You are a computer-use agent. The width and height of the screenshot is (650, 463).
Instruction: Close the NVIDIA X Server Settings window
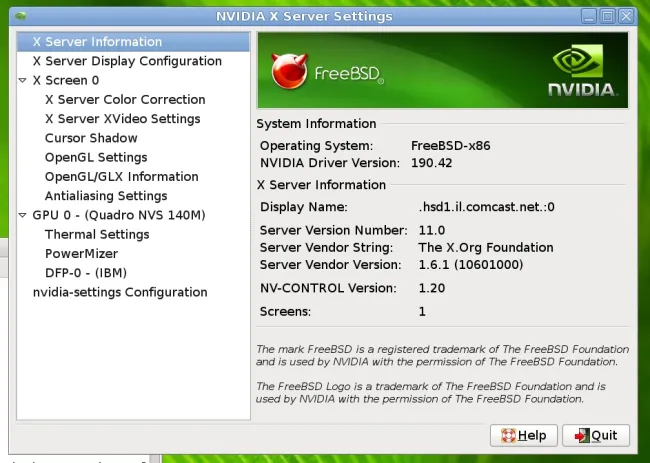[x=626, y=17]
